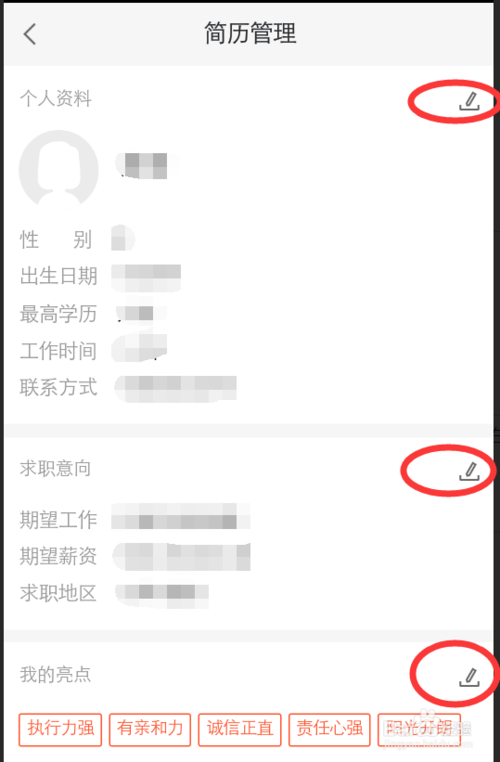The width and height of the screenshot is (500, 762).
Task: Select the 诚信正直 highlight tag
Action: [x=240, y=729]
